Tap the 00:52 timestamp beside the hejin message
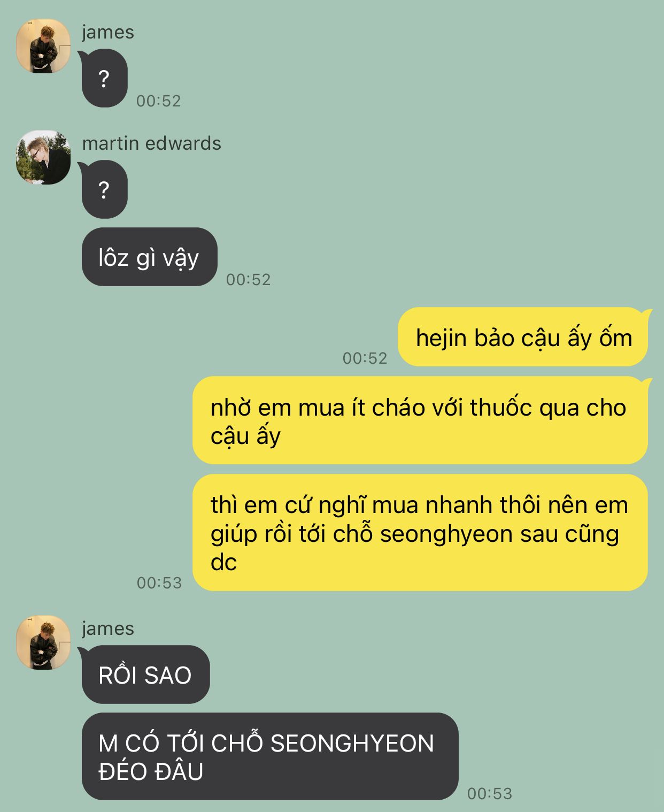664x812 pixels. point(365,358)
